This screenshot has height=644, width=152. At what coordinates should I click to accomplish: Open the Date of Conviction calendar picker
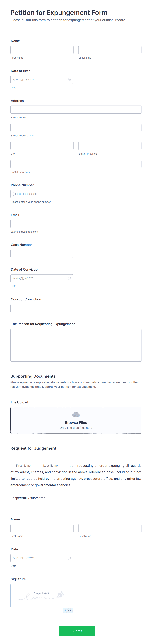click(x=69, y=278)
